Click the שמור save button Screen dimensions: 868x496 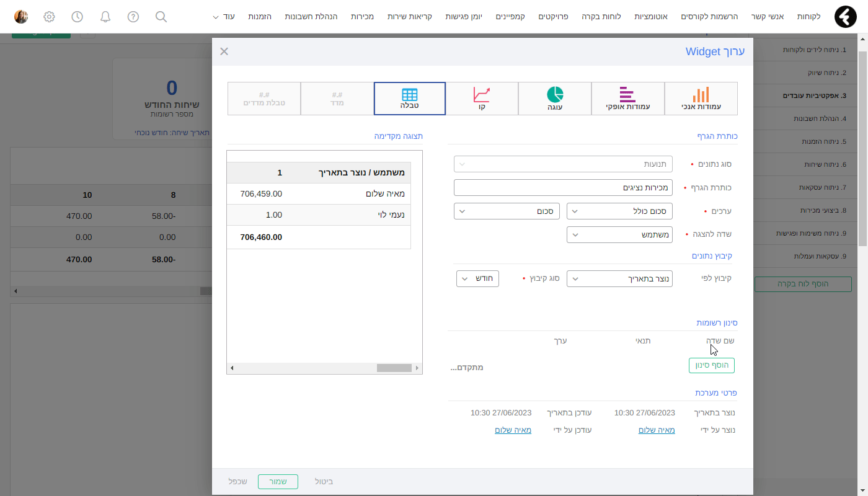278,482
